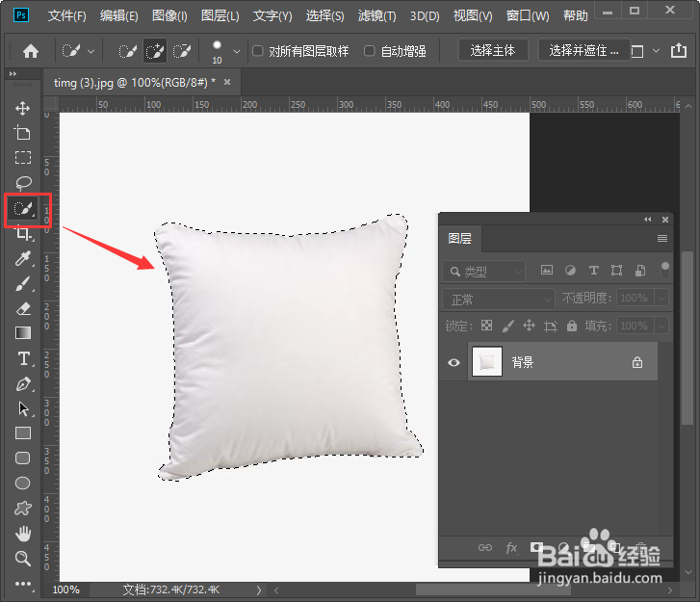Open Edit Toolbar three-dots menu
The width and height of the screenshot is (700, 602).
point(23,584)
